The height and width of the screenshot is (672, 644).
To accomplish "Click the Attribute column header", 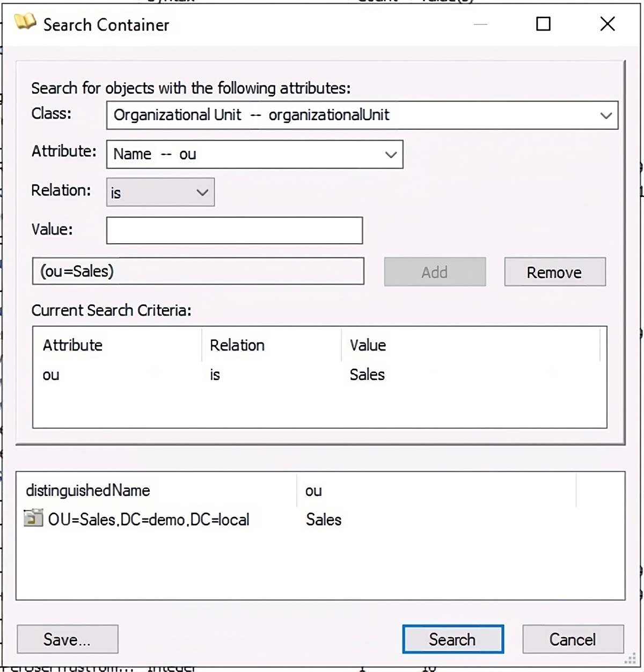I will (x=72, y=345).
